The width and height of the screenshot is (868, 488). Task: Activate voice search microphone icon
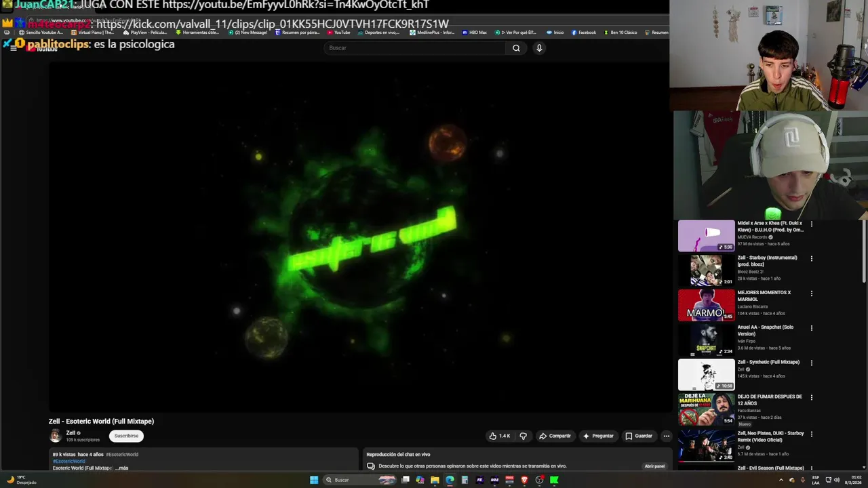(539, 48)
